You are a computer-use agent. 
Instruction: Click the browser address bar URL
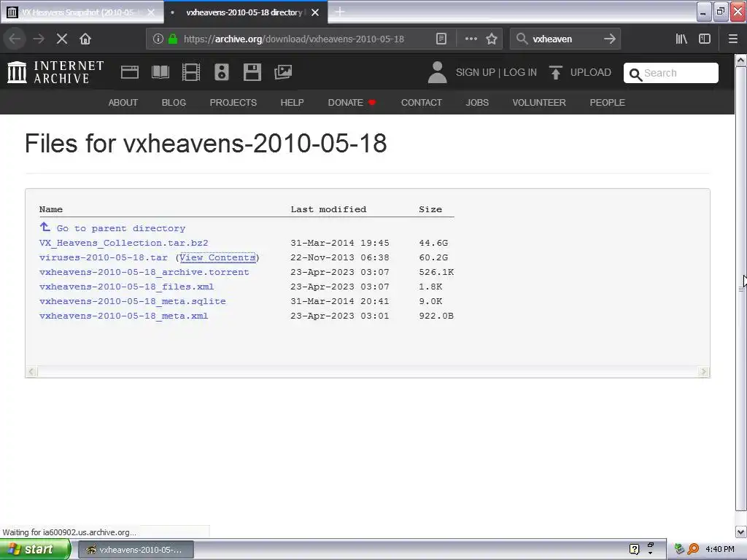point(294,39)
